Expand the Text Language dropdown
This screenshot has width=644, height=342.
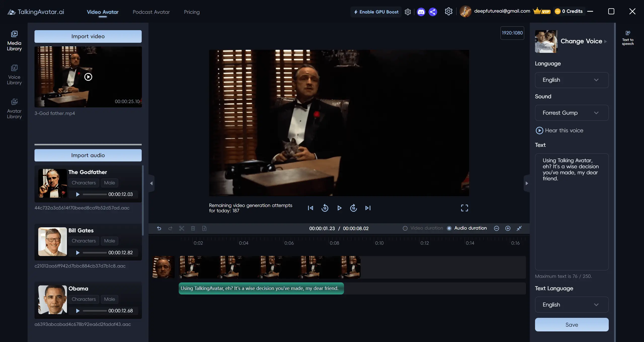pos(572,305)
